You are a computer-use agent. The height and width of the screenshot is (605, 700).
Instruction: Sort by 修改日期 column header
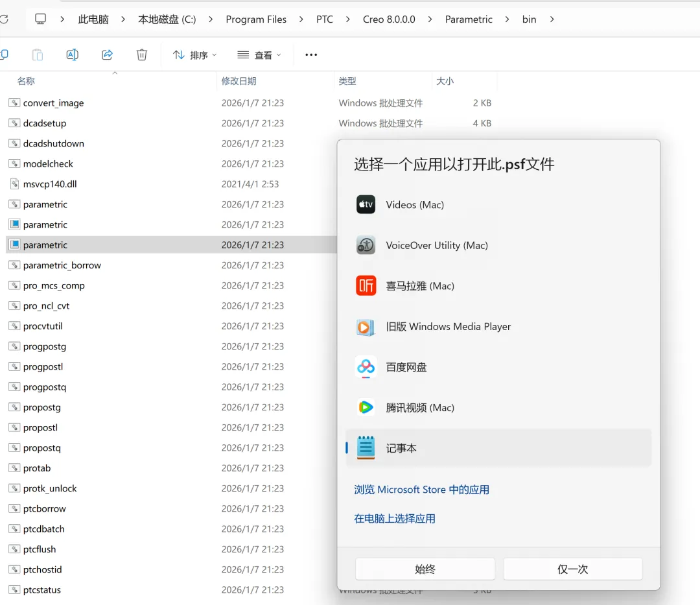239,81
